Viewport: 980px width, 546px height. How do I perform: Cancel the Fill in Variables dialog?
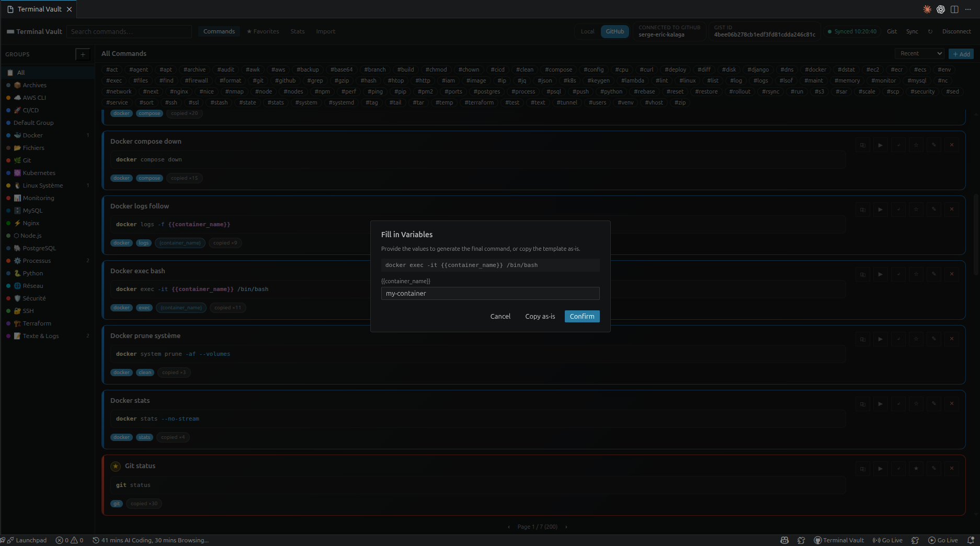(500, 316)
